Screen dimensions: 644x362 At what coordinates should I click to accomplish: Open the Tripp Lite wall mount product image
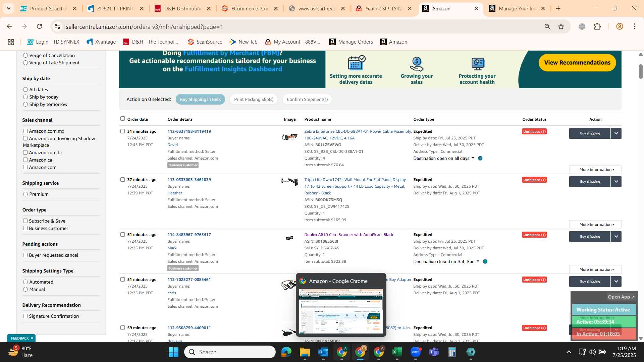pos(289,182)
